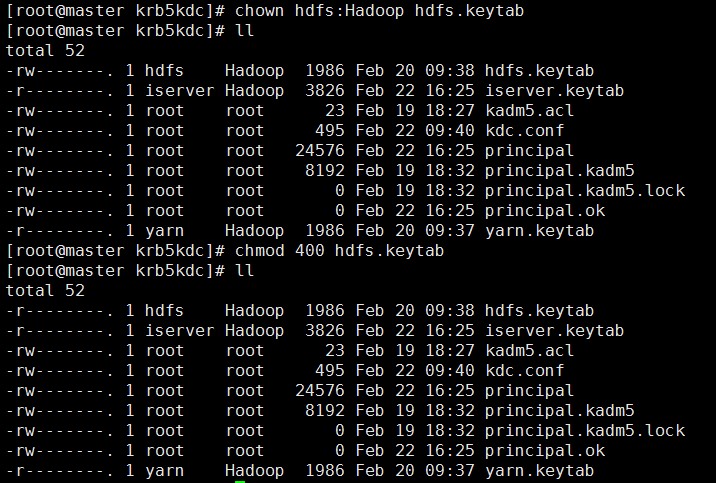Click iserver.keytab in the second listing
The height and width of the screenshot is (483, 716).
(x=554, y=331)
